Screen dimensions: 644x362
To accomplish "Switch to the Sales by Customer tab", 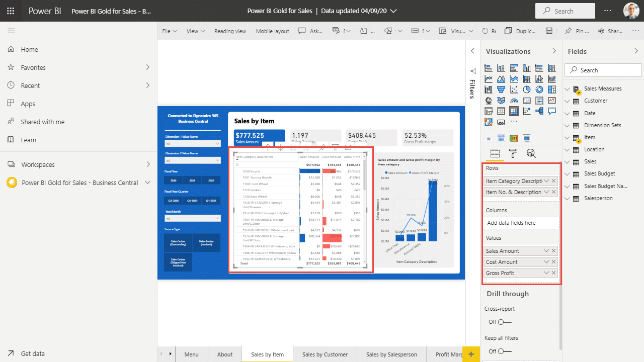I will tap(325, 354).
